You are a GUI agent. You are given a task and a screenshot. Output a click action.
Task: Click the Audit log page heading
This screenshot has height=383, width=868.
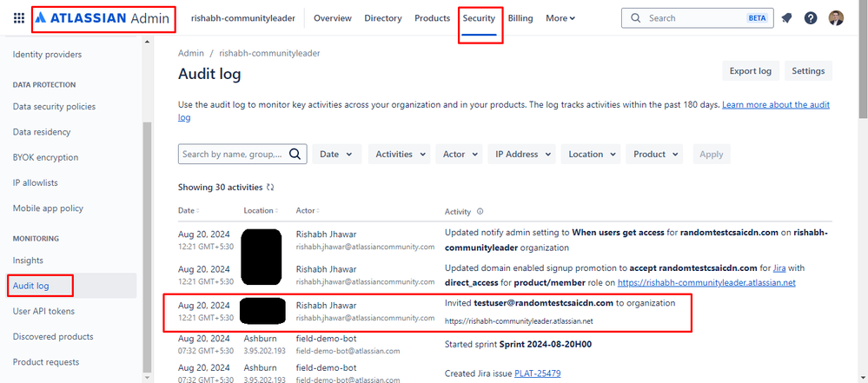(x=209, y=74)
